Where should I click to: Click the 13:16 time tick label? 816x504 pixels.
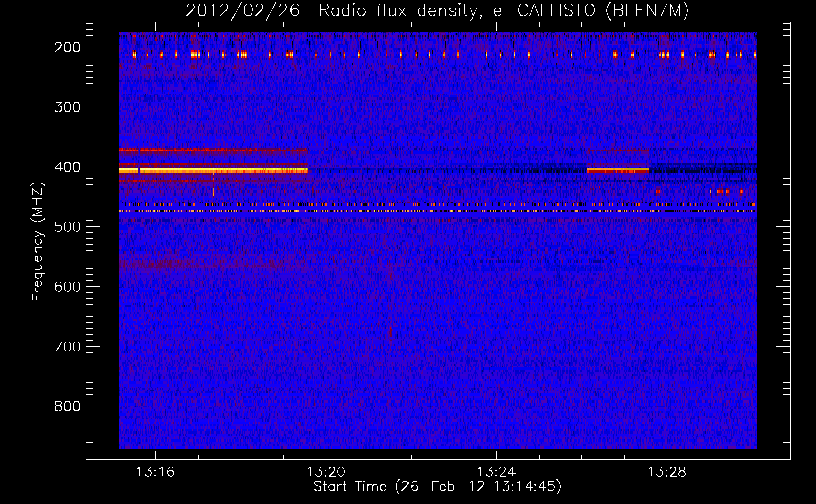tap(156, 472)
